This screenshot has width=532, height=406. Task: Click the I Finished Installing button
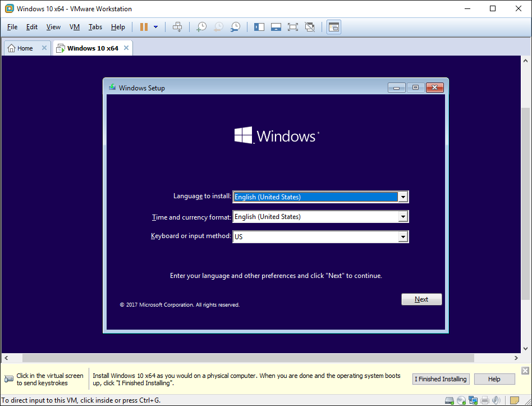(441, 379)
